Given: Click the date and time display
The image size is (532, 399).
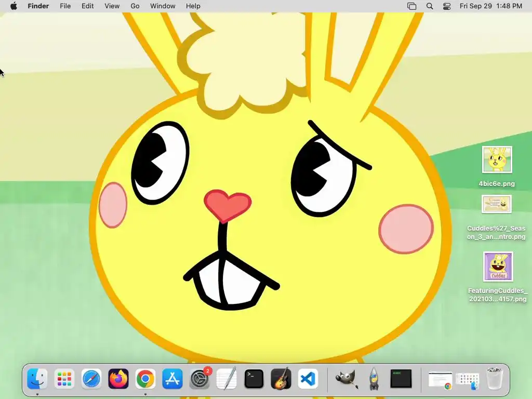Looking at the screenshot, I should [491, 6].
